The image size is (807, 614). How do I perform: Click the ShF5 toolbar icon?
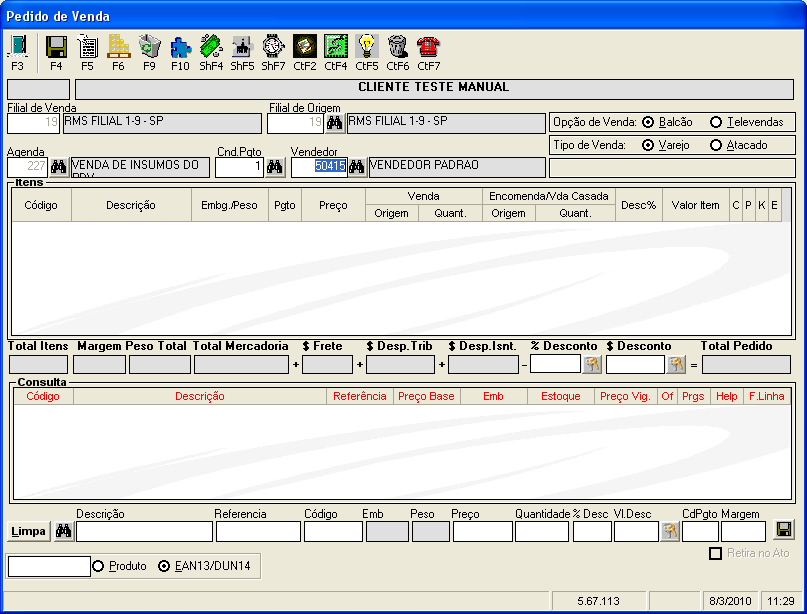click(x=242, y=47)
